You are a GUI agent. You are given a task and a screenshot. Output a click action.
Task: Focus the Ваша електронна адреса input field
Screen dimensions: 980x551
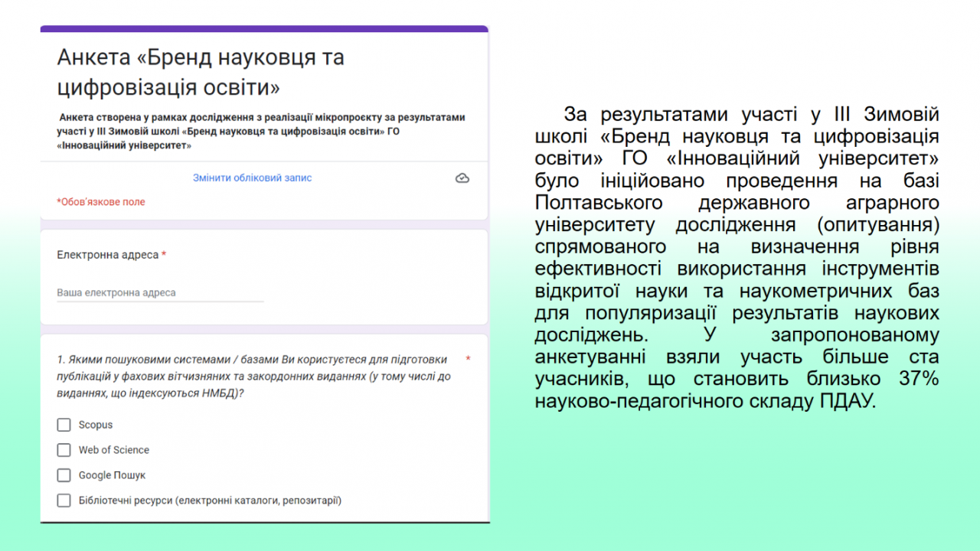click(160, 293)
